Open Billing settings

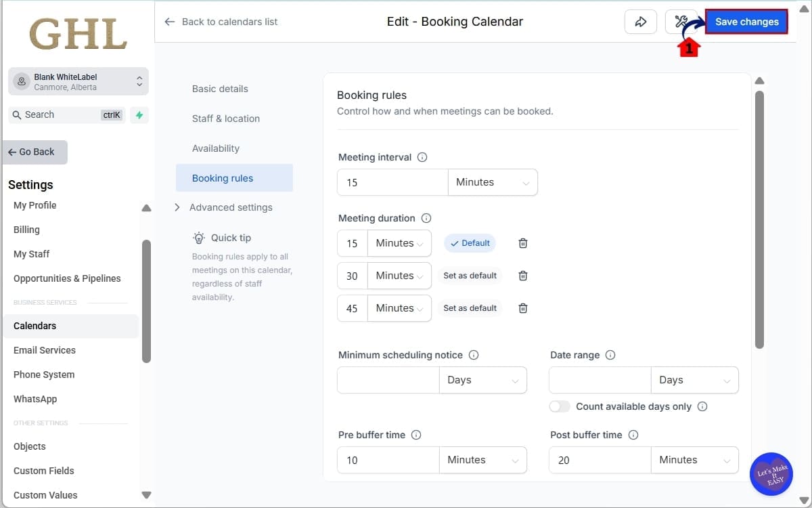(27, 230)
